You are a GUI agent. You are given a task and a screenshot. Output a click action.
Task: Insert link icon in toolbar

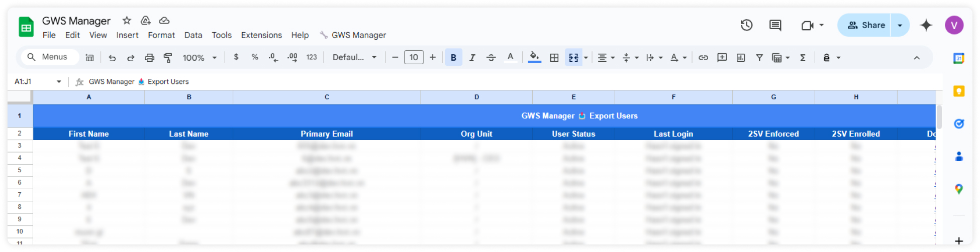(x=703, y=58)
